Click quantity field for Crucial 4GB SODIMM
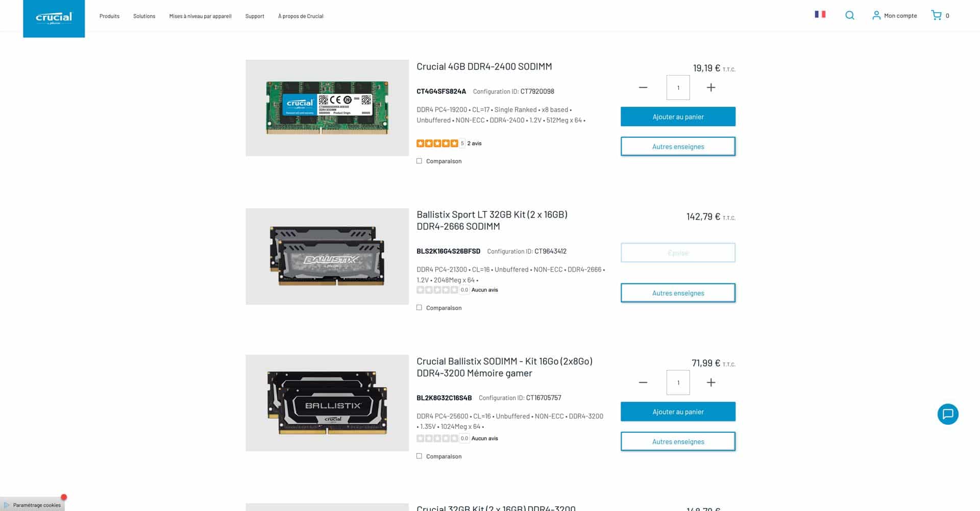The height and width of the screenshot is (511, 980). tap(678, 88)
